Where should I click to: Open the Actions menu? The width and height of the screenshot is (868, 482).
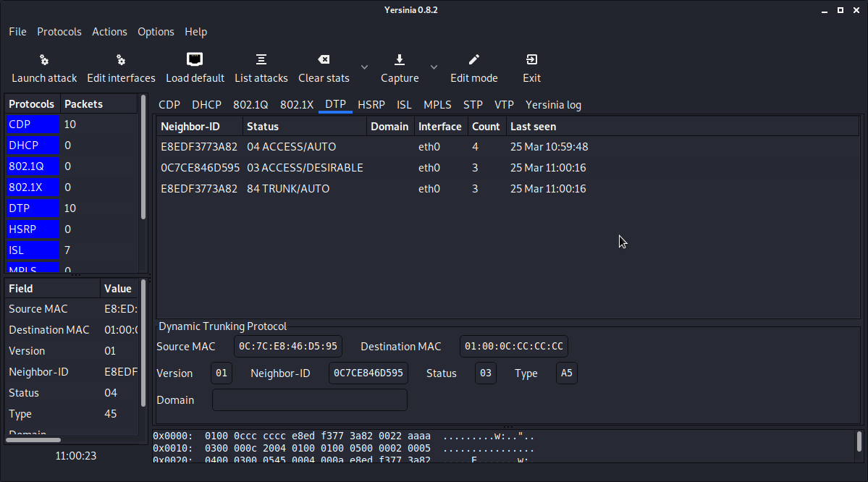[x=109, y=32]
